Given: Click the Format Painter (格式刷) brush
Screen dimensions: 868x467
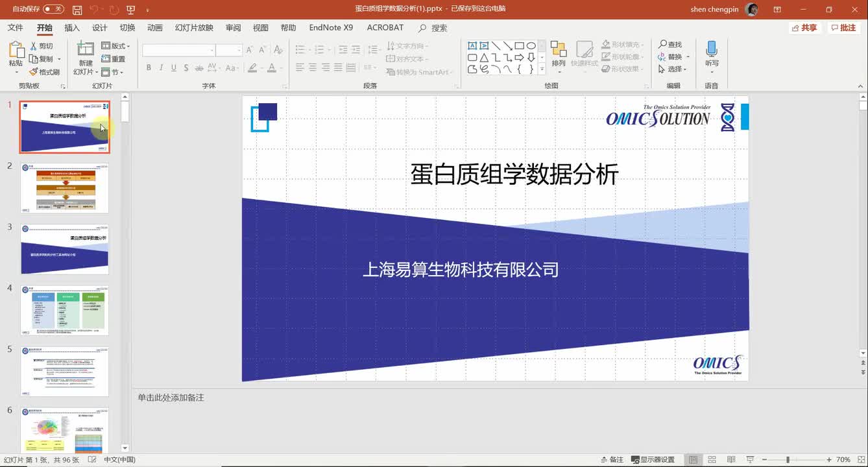Looking at the screenshot, I should pyautogui.click(x=45, y=72).
